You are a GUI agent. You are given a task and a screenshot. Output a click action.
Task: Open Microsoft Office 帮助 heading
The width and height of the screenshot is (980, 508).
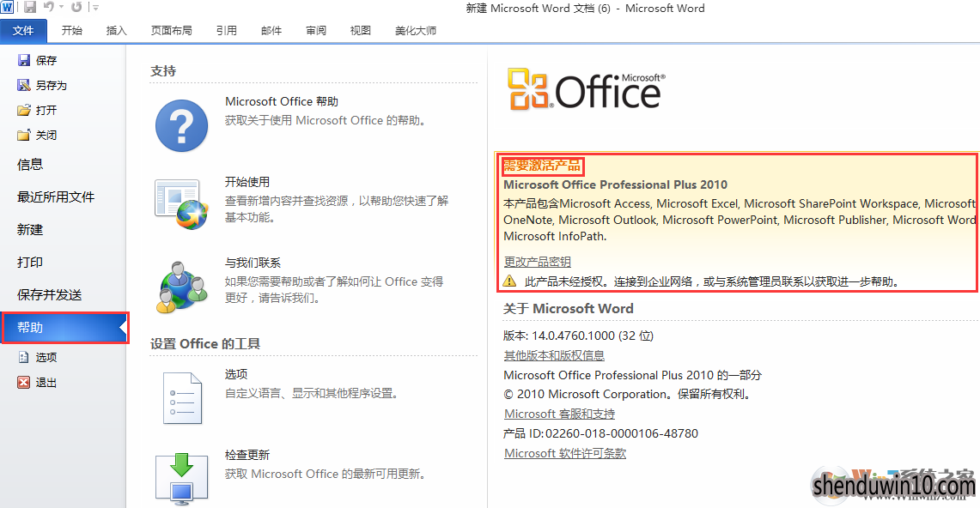[x=281, y=101]
